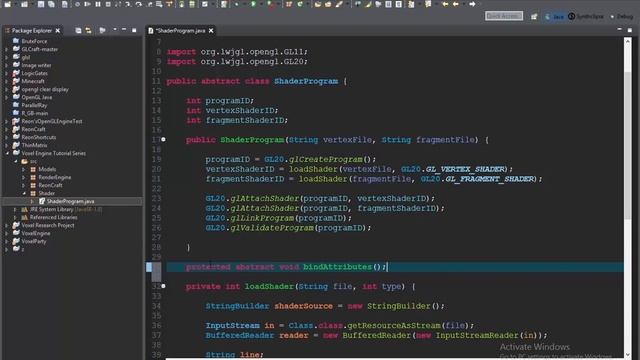This screenshot has height=360, width=640.
Task: Collapse All in Package Explorer
Action: (78, 31)
